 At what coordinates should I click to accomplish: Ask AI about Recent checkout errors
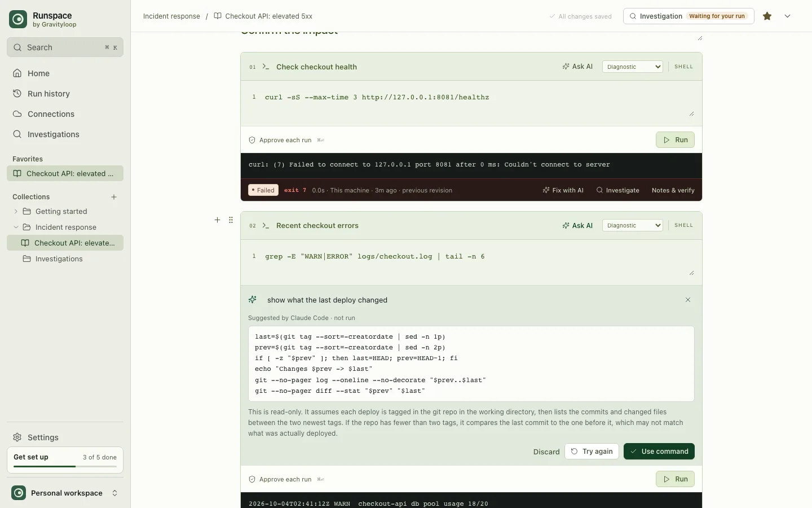[x=577, y=225]
